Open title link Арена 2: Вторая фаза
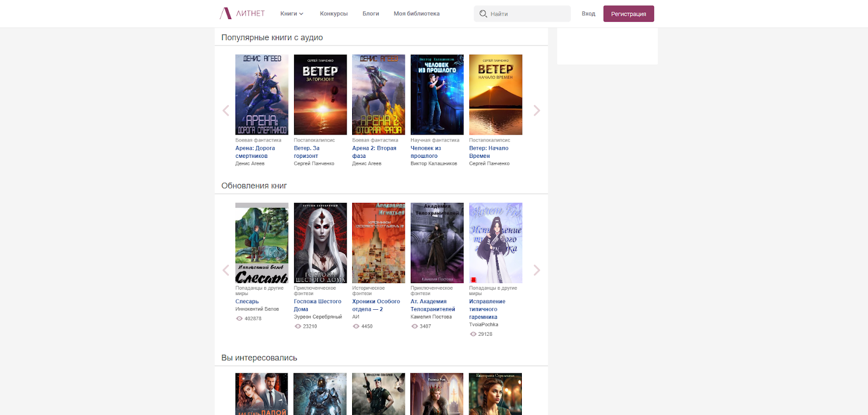 [x=374, y=152]
